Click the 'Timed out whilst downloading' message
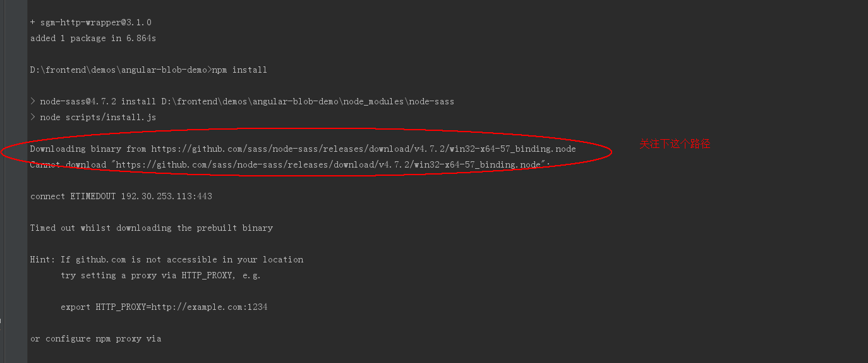Viewport: 868px width, 363px height. 152,228
